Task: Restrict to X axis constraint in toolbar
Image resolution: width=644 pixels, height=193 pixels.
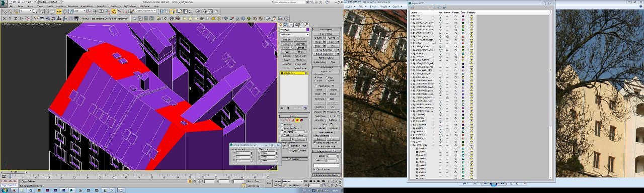Action: [x=4, y=18]
